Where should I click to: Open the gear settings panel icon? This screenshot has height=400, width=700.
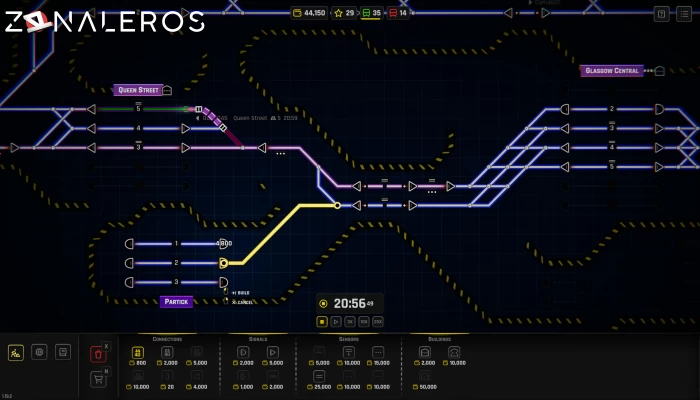click(x=39, y=352)
